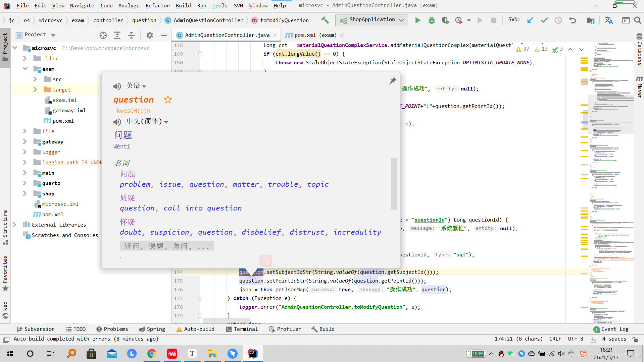644x362 pixels.
Task: Go to previous highlighted error arrow
Action: pos(570,49)
